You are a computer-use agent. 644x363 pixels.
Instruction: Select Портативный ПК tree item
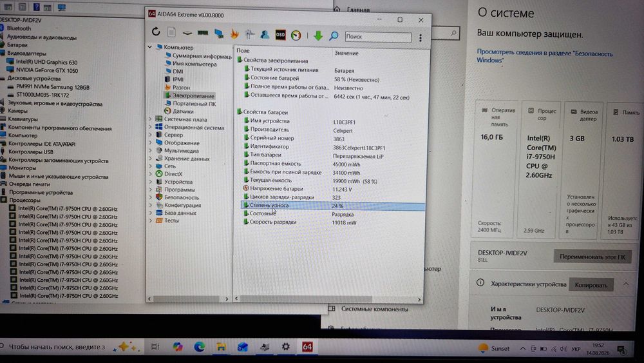pyautogui.click(x=190, y=104)
